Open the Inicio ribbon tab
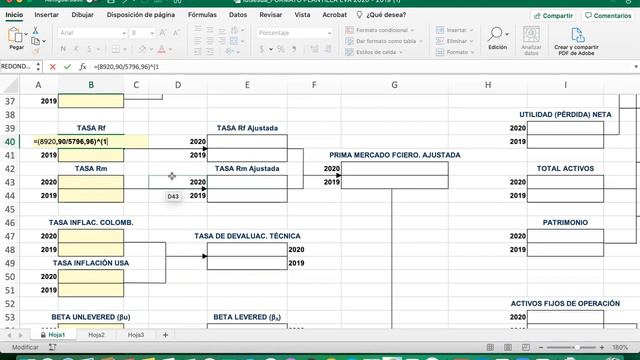 [14, 15]
